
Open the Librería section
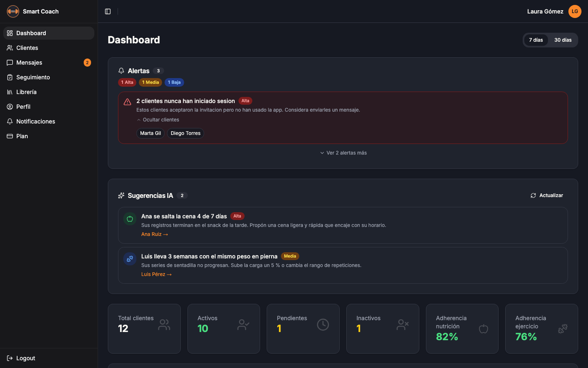[x=49, y=92]
